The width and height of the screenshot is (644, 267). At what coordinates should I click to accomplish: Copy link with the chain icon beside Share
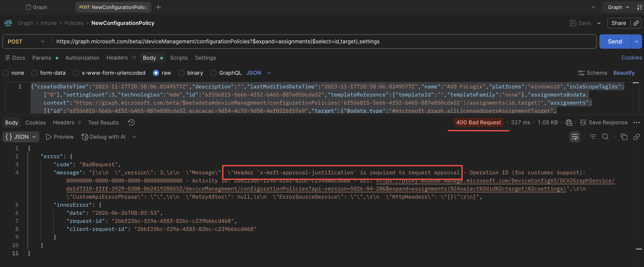point(636,23)
